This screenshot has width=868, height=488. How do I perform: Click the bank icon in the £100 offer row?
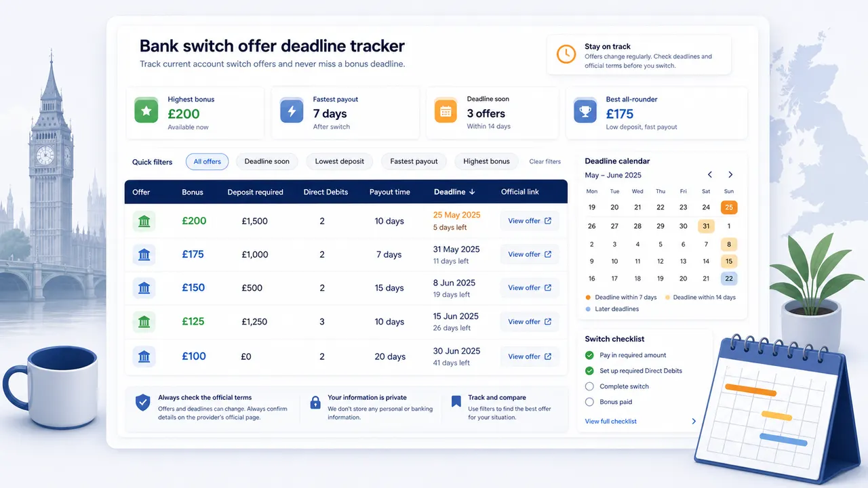(144, 357)
